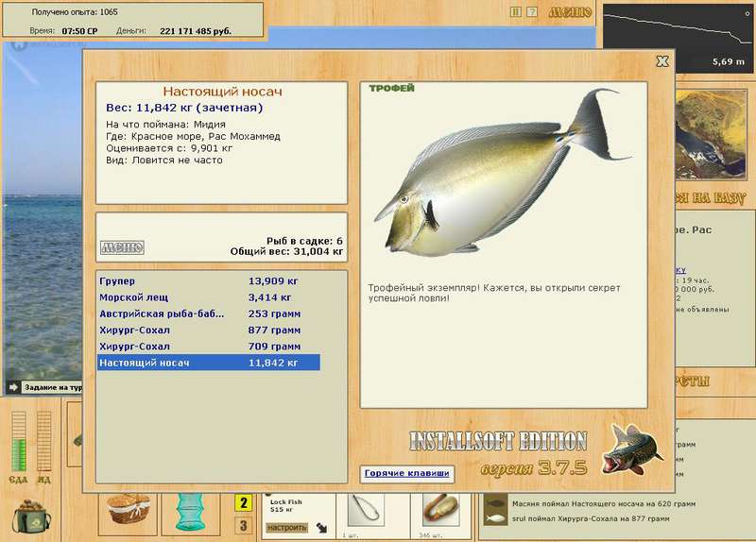
Task: Click the Получено опыта: 1065 text
Action: 75,12
